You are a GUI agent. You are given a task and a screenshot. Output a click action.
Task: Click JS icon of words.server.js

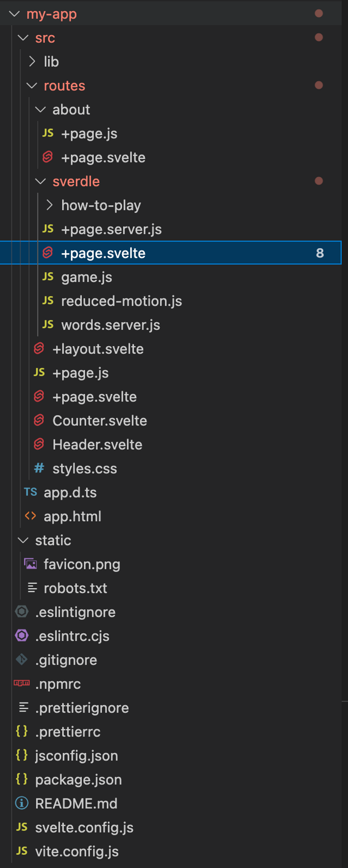click(48, 325)
